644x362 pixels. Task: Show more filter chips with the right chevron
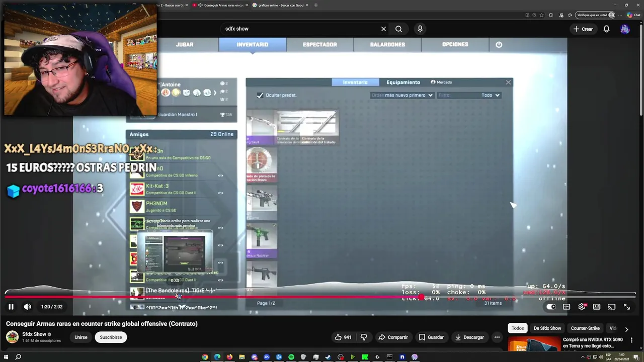tap(626, 329)
